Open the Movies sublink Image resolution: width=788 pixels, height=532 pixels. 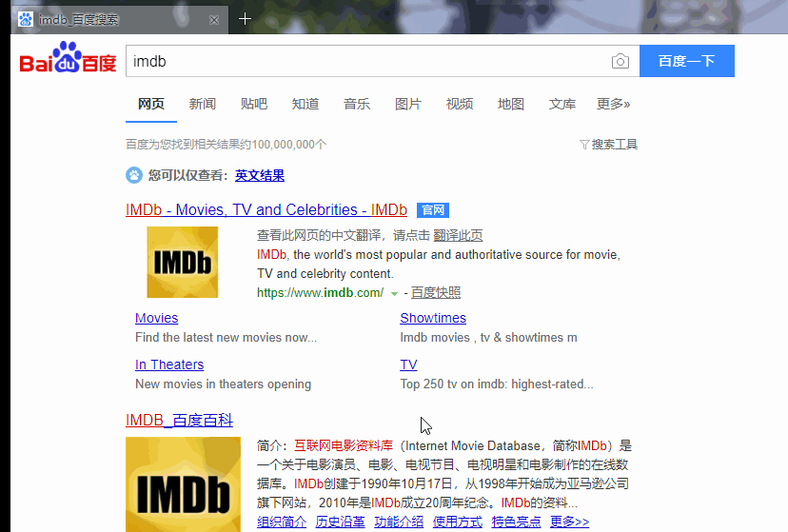click(157, 318)
